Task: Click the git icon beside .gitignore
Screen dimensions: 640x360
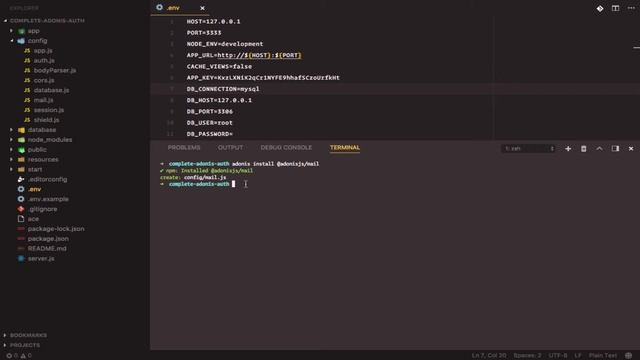Action: click(x=21, y=209)
